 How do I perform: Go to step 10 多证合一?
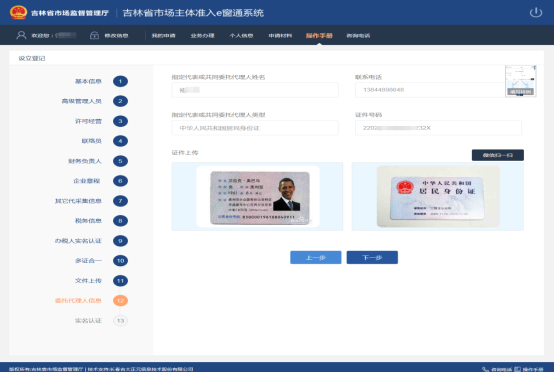pos(120,261)
